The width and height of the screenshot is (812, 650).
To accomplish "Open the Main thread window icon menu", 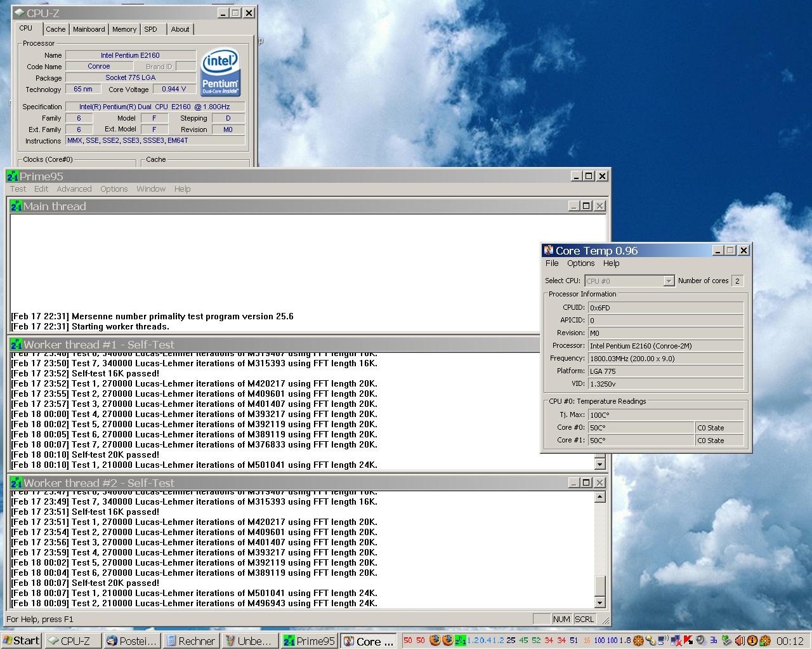I will coord(16,206).
